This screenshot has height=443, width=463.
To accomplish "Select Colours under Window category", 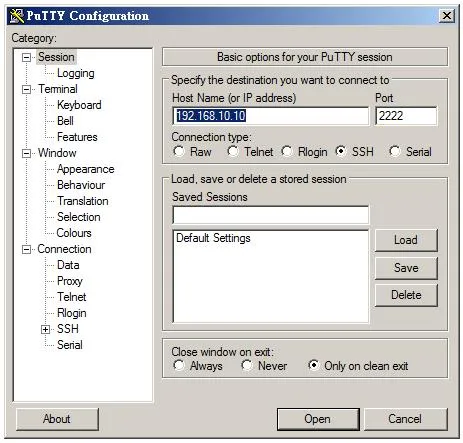I will click(x=74, y=233).
